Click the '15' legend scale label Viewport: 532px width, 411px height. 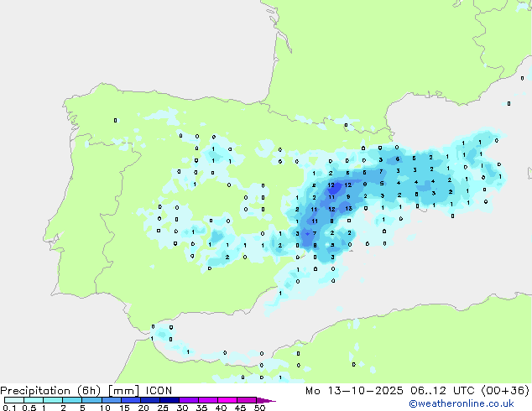tap(124, 408)
